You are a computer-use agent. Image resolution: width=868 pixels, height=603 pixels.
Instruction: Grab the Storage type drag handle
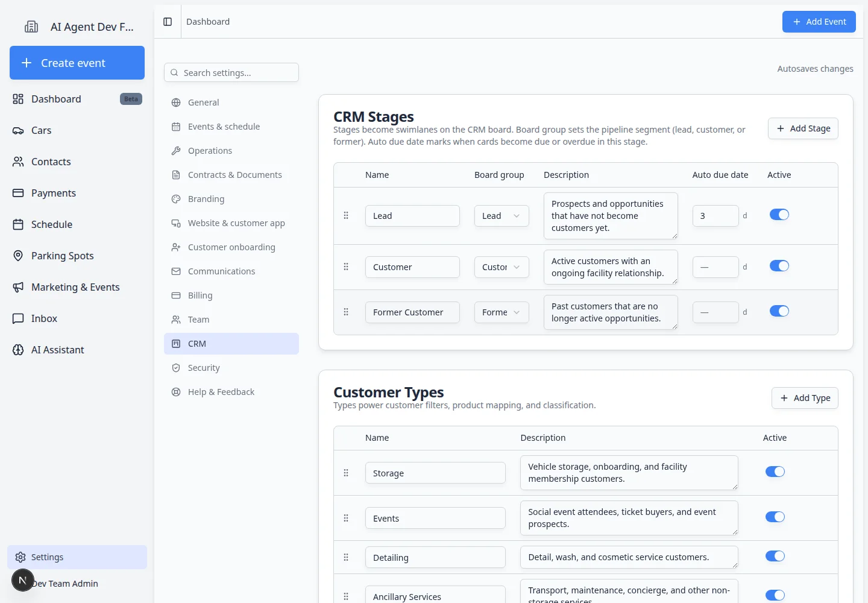[x=346, y=473]
